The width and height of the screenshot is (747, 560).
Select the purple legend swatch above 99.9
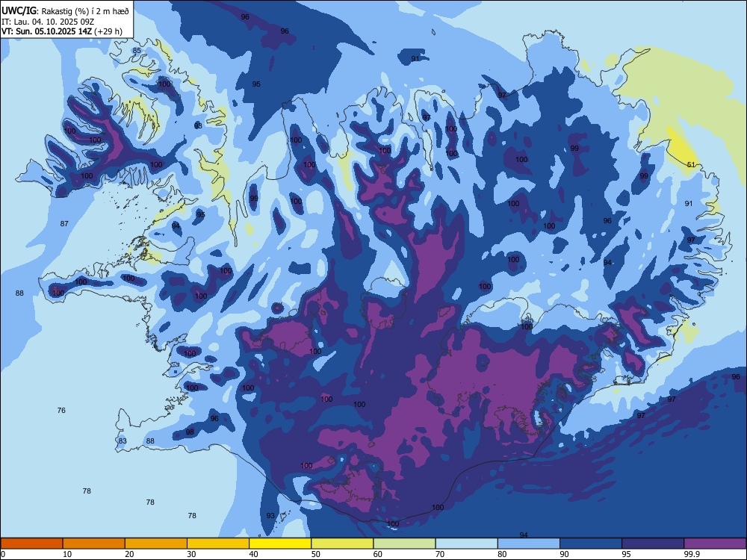point(715,544)
